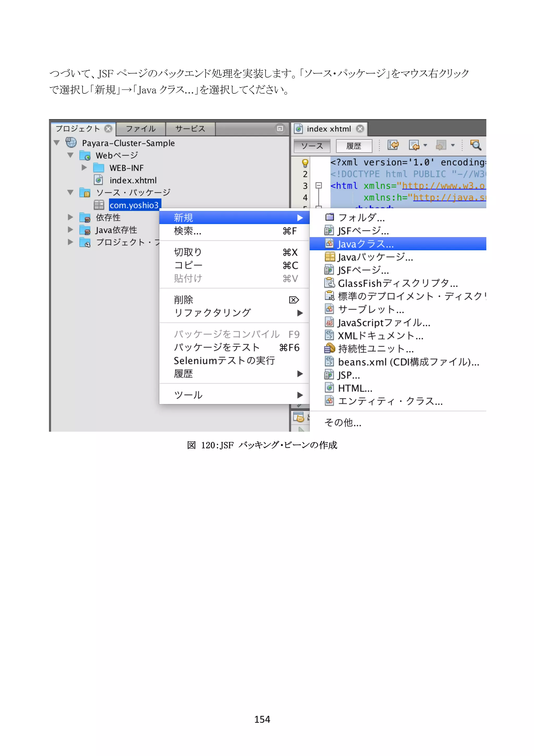Open the 新規 submenu

(234, 218)
